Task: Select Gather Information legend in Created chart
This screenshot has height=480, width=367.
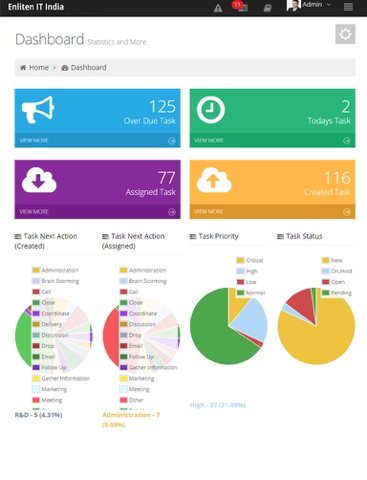Action: [x=61, y=378]
